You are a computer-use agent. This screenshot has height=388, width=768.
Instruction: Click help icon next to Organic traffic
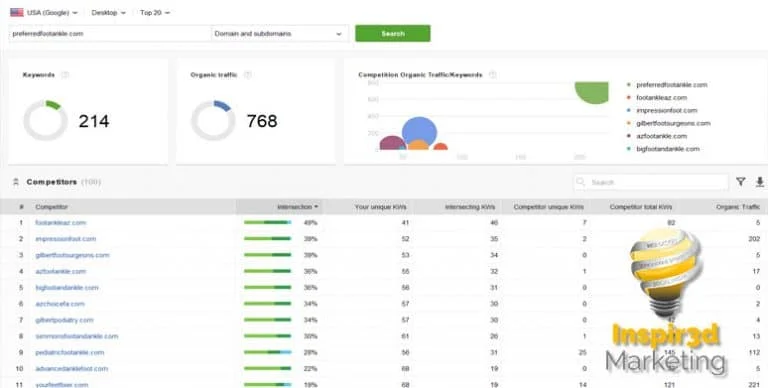pos(248,75)
